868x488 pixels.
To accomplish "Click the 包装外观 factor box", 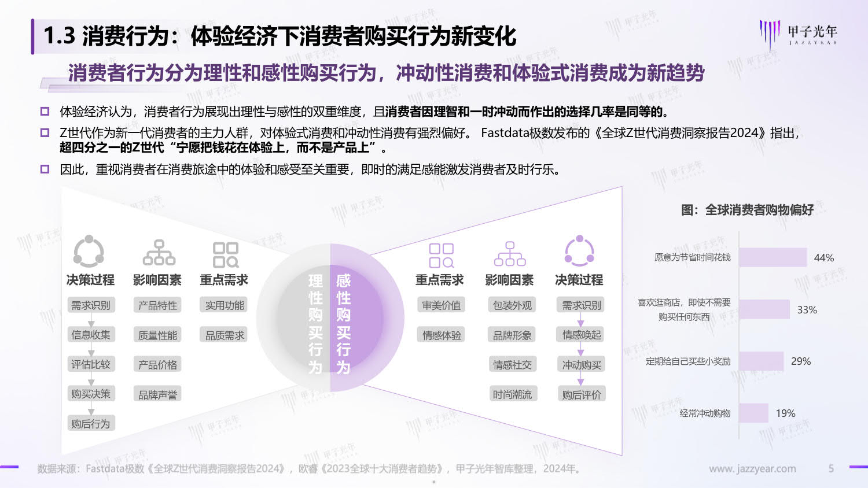I will point(512,305).
